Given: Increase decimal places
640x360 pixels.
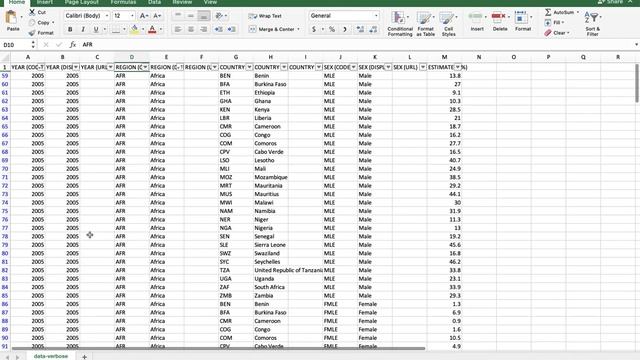Looking at the screenshot, I should click(x=360, y=29).
